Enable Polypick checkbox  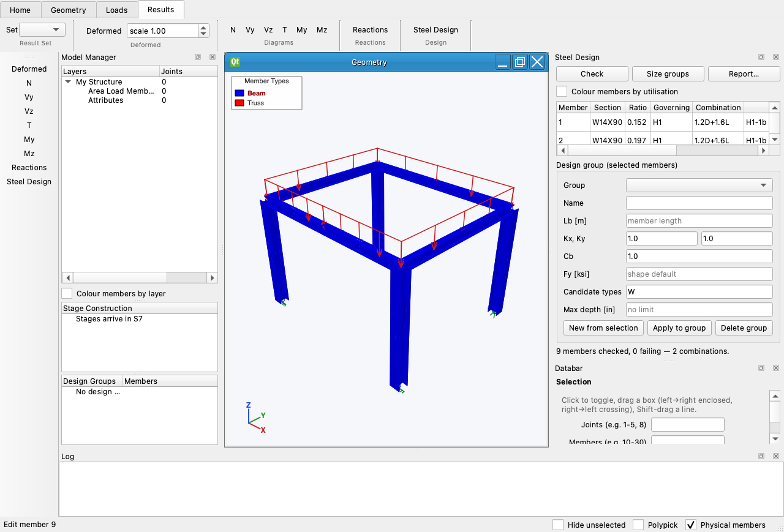(x=638, y=525)
